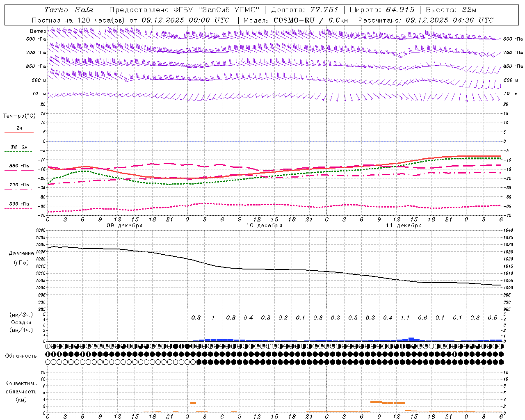Click the '10 декабря' date label

pos(264,226)
